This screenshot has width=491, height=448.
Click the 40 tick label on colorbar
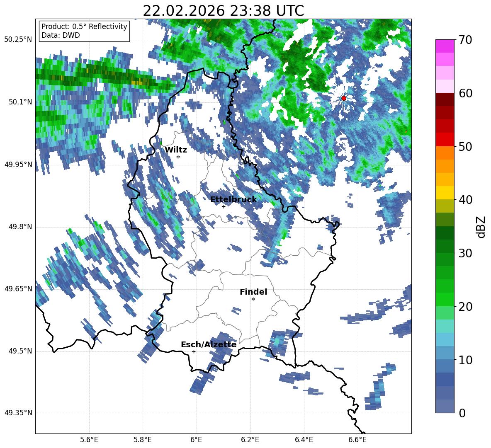point(465,200)
